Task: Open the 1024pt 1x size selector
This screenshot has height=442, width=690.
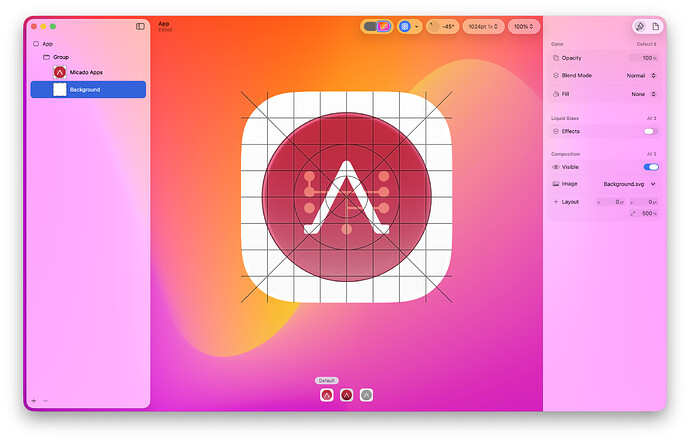Action: click(x=484, y=26)
